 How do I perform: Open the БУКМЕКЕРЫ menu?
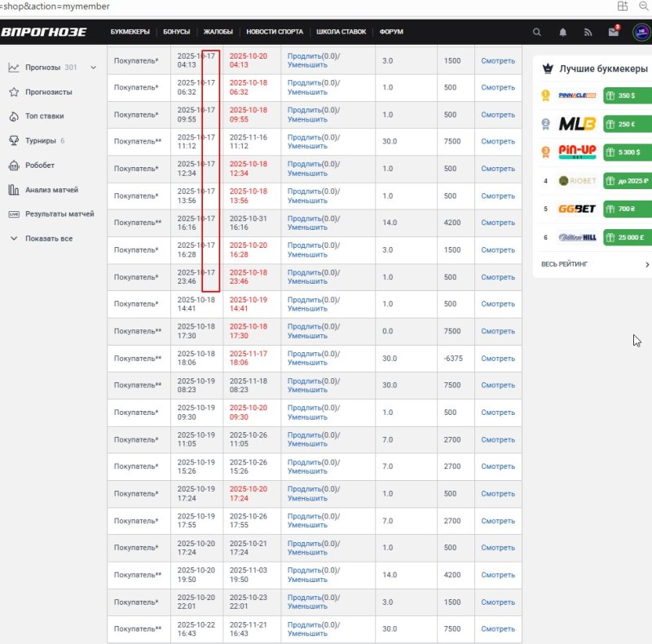[130, 33]
